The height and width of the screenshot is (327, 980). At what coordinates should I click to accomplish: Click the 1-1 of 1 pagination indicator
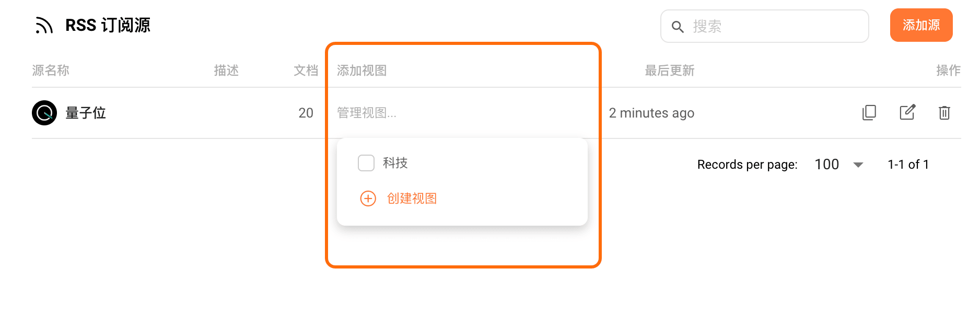tap(908, 165)
